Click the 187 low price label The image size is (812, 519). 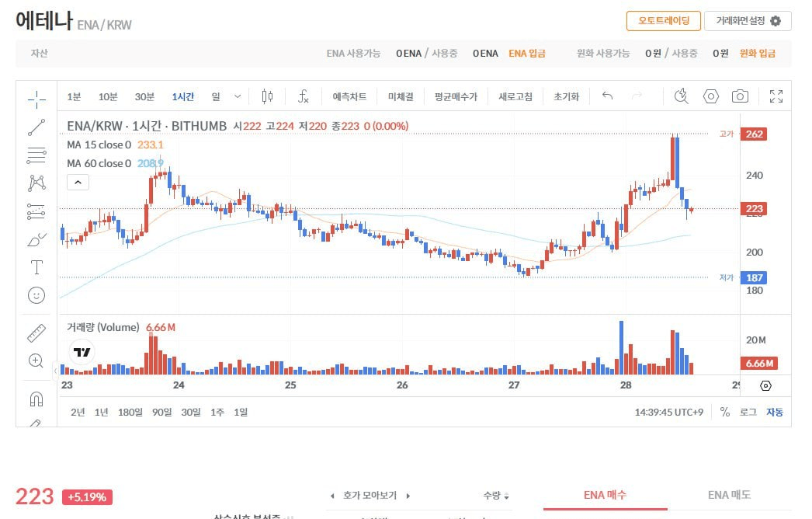point(754,278)
